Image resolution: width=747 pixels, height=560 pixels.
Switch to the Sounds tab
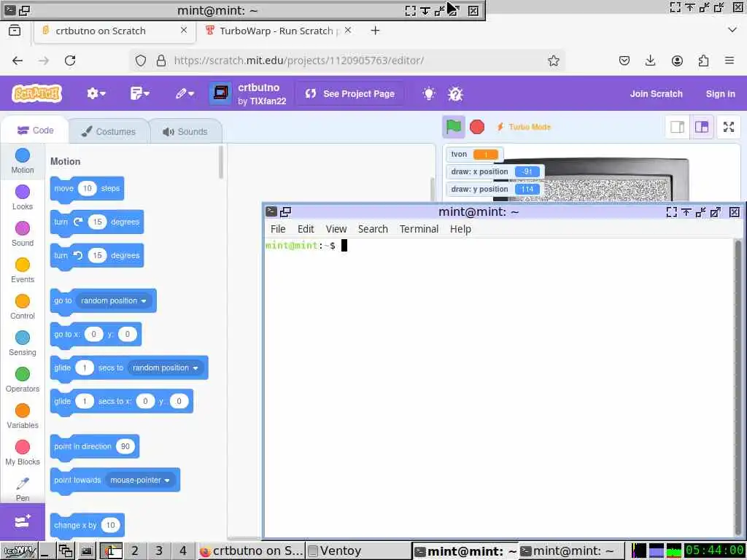(185, 131)
